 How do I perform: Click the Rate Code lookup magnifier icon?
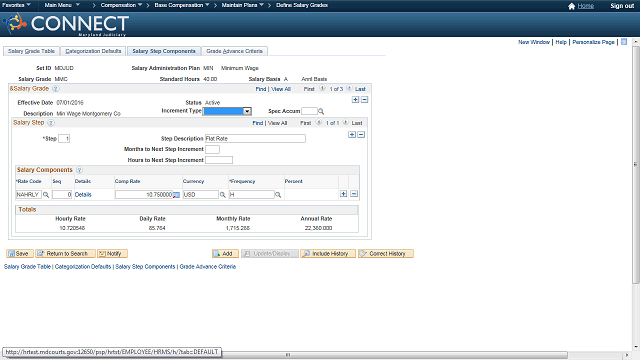point(46,195)
